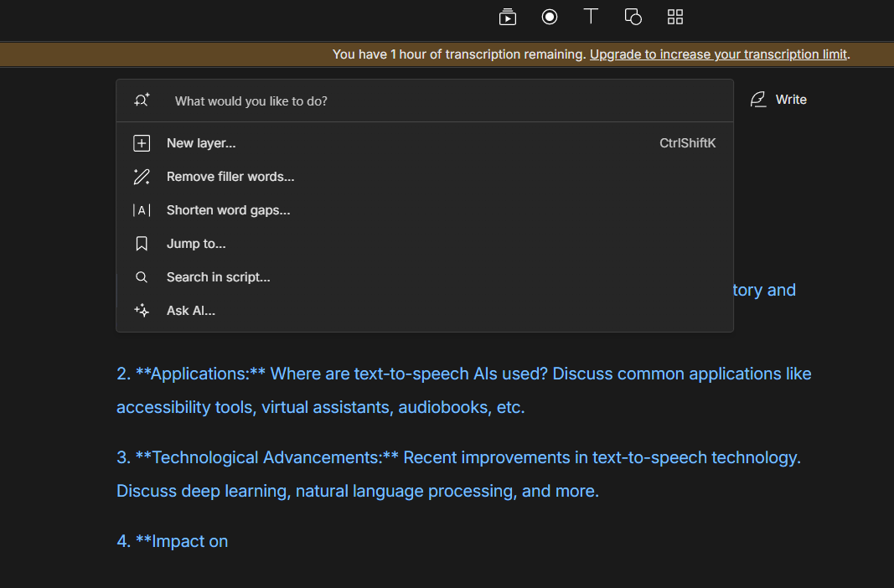Image resolution: width=894 pixels, height=588 pixels.
Task: Click the Technological Advancements paragraph text
Action: [458, 474]
